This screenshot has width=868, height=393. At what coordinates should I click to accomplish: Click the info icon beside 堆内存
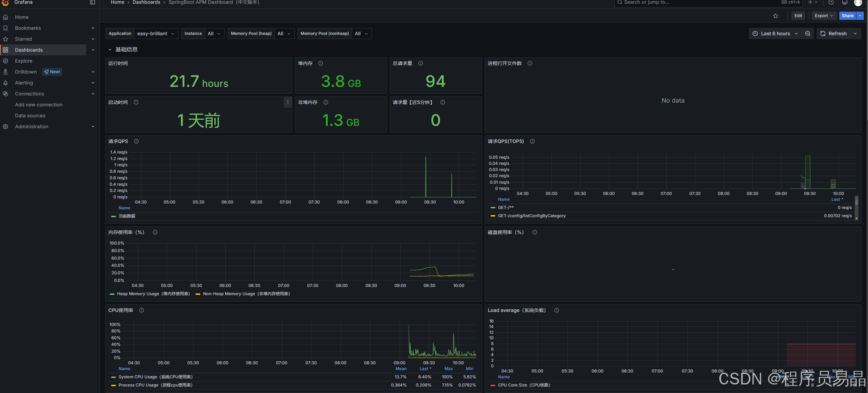pos(321,63)
